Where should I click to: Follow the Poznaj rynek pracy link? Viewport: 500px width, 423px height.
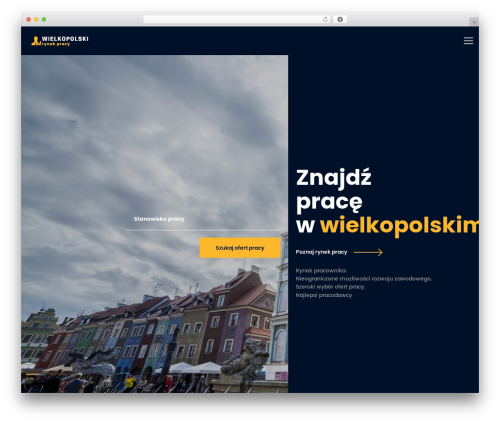point(321,252)
